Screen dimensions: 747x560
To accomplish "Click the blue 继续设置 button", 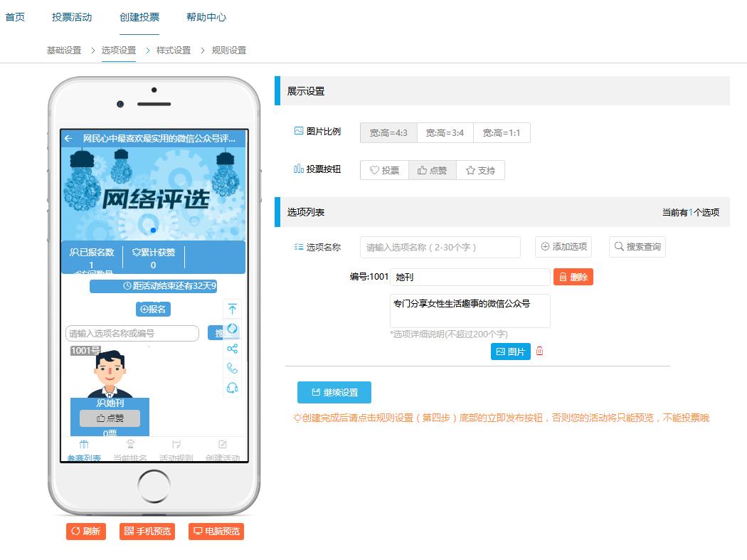I will click(x=334, y=393).
